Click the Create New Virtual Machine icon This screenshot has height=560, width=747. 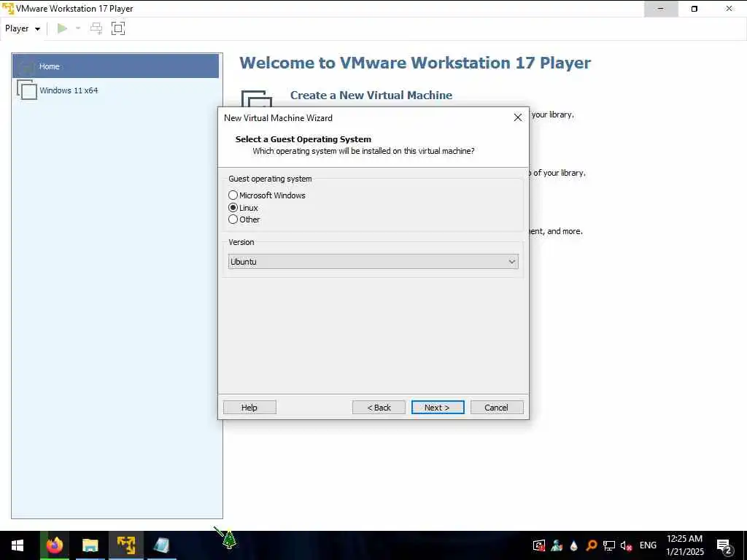click(x=256, y=98)
